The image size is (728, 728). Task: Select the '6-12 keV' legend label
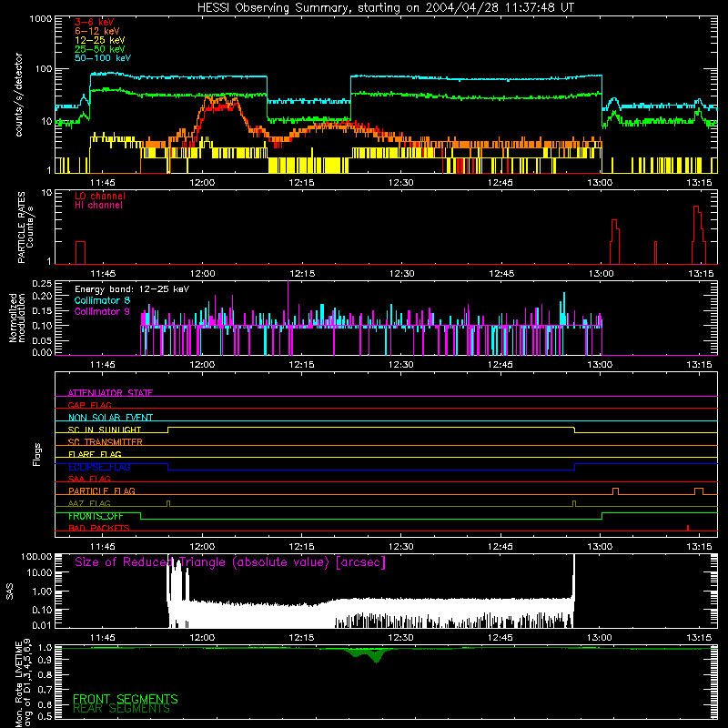(x=97, y=31)
